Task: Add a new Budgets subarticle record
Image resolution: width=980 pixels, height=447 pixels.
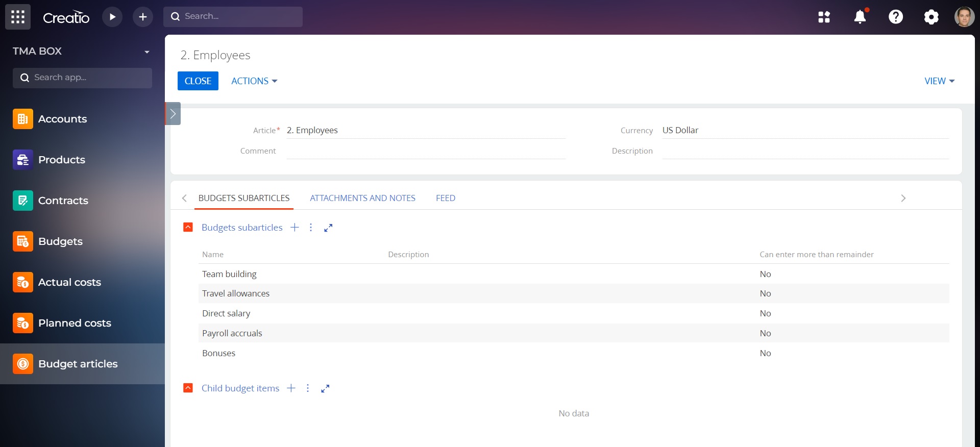Action: (x=295, y=228)
